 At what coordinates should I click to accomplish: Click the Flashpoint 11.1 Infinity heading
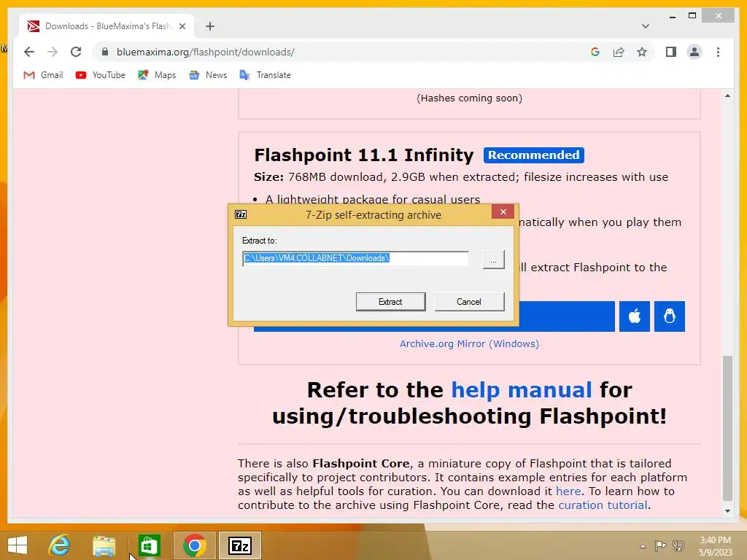click(363, 155)
